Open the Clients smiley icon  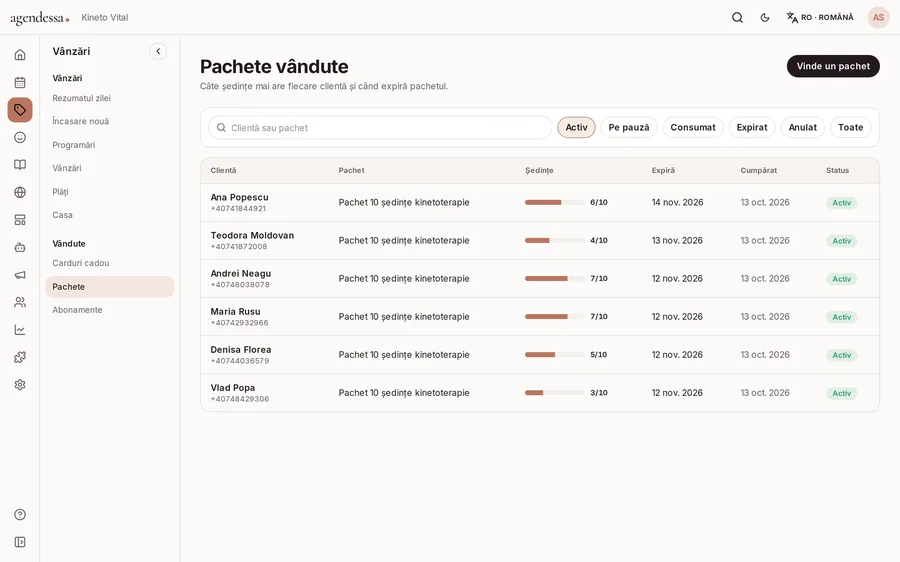pos(20,137)
